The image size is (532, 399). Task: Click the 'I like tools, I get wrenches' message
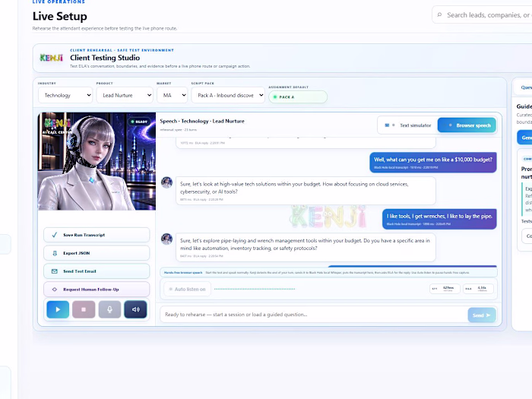[x=439, y=219]
